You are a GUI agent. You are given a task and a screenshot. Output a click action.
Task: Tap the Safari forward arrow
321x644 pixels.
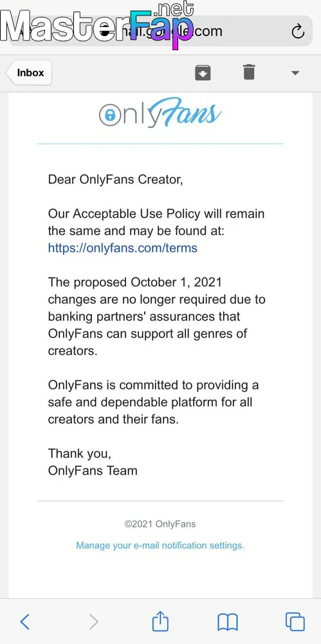click(94, 621)
